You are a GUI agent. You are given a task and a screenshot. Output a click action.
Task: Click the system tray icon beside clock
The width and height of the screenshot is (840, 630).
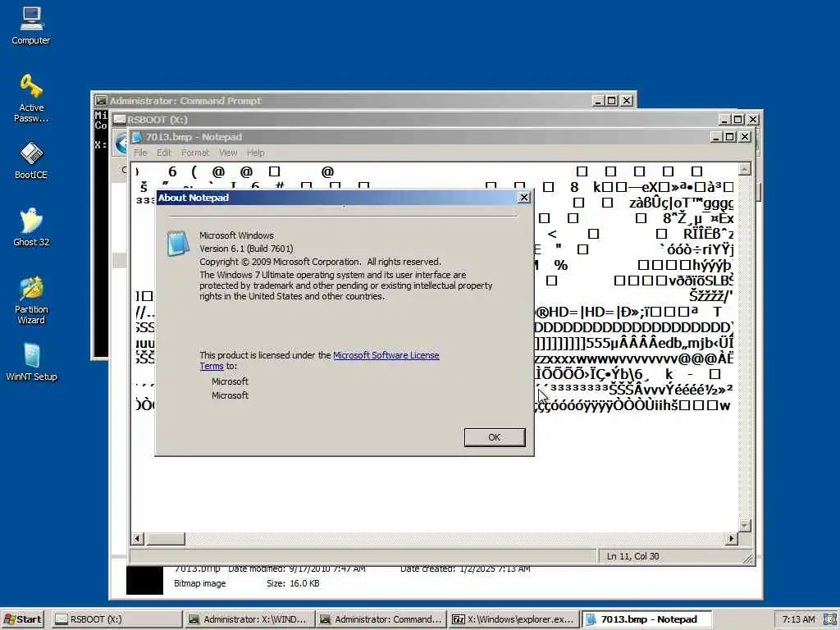tap(830, 619)
